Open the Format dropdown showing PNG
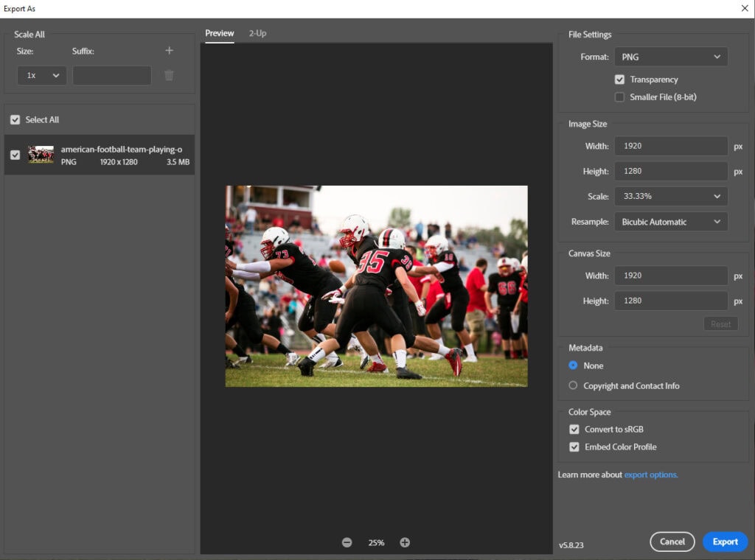The height and width of the screenshot is (560, 755). point(670,57)
